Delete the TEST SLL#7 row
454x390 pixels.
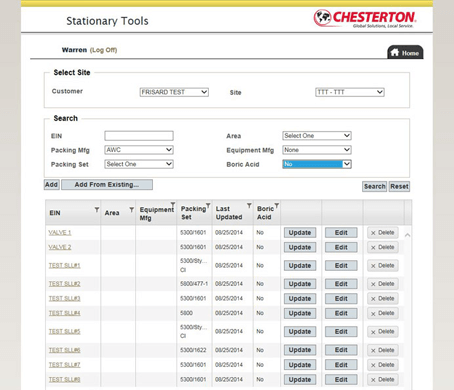point(383,365)
